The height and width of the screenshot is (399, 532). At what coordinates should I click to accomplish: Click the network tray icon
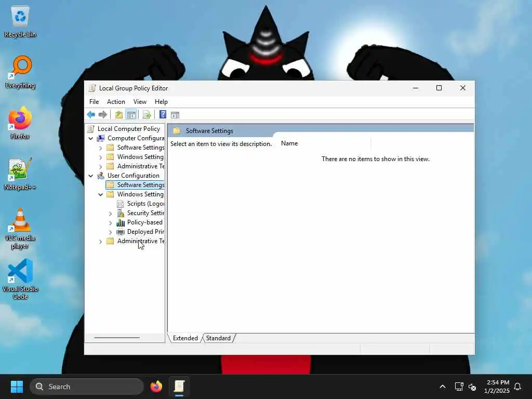pos(459,387)
